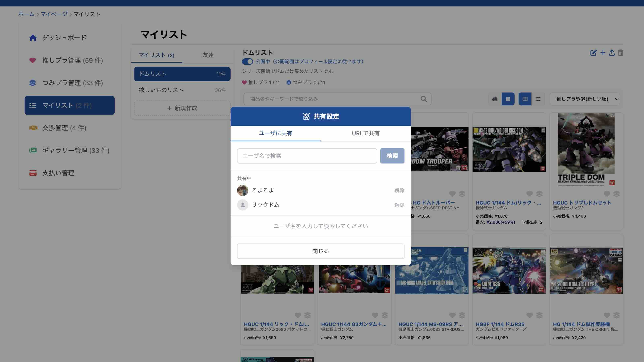Click the card icon beside 支払い管理

pos(33,173)
